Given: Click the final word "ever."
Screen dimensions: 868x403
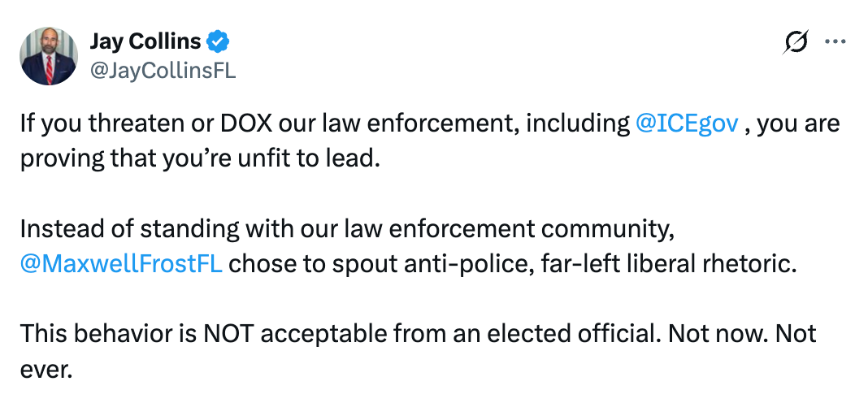Looking at the screenshot, I should (46, 370).
